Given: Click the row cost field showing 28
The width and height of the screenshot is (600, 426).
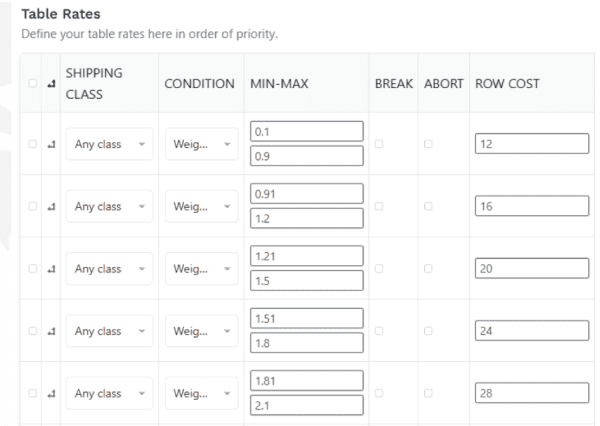Looking at the screenshot, I should coord(532,393).
